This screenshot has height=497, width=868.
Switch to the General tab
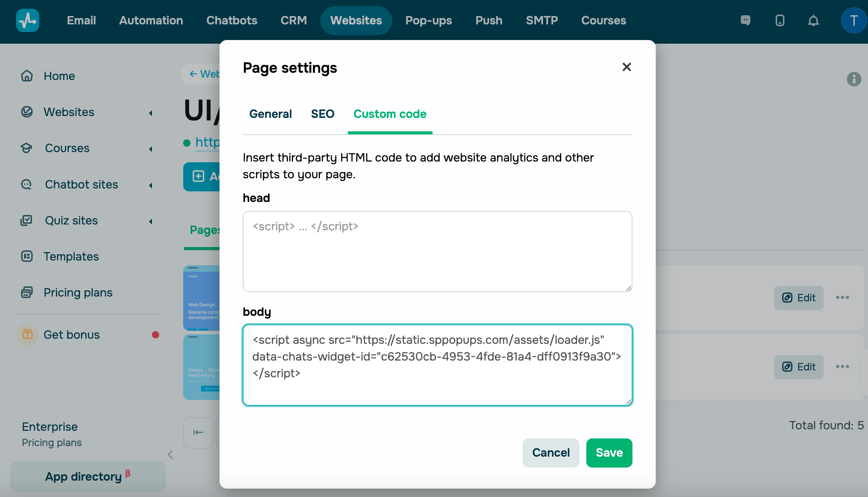(x=270, y=114)
